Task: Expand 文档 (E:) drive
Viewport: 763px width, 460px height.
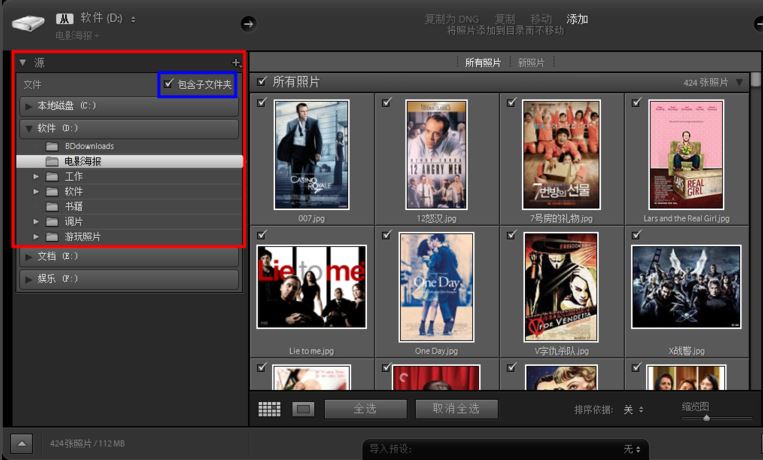Action: pyautogui.click(x=29, y=257)
